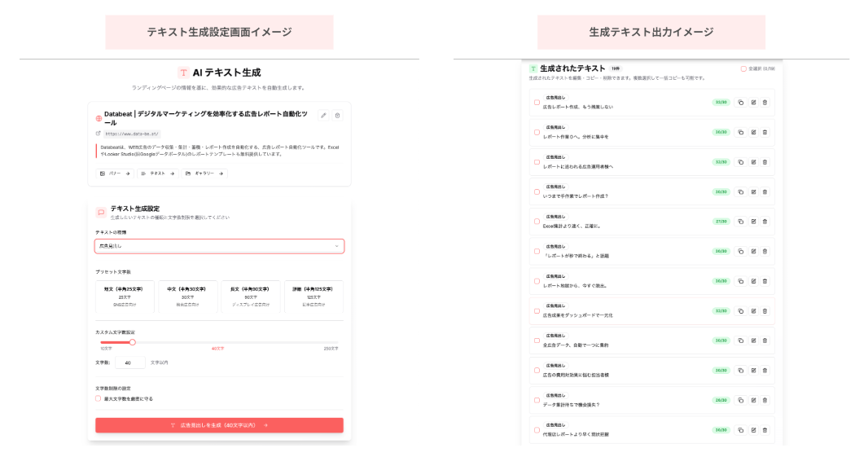
Task: Select the 詳細 125文字 preset card
Action: pyautogui.click(x=313, y=297)
